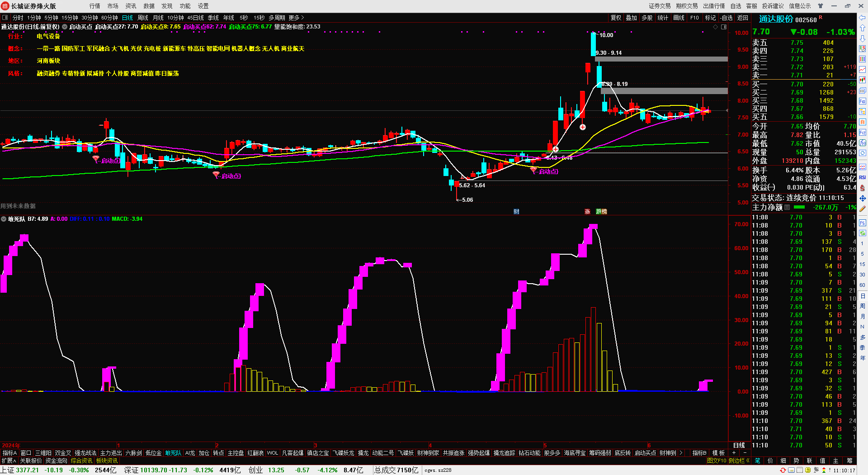Screen dimensions: 868x475
Task: Click the 画线 drawing button
Action: (679, 18)
